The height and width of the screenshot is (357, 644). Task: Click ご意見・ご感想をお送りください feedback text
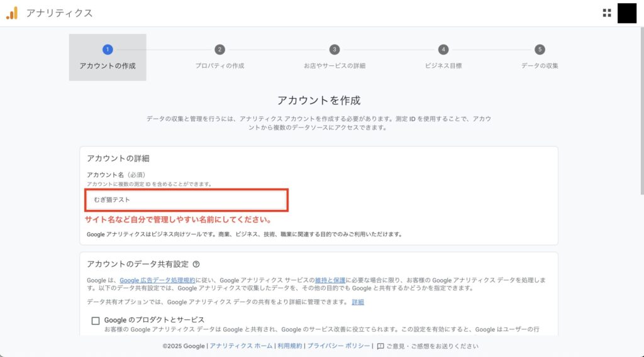432,346
